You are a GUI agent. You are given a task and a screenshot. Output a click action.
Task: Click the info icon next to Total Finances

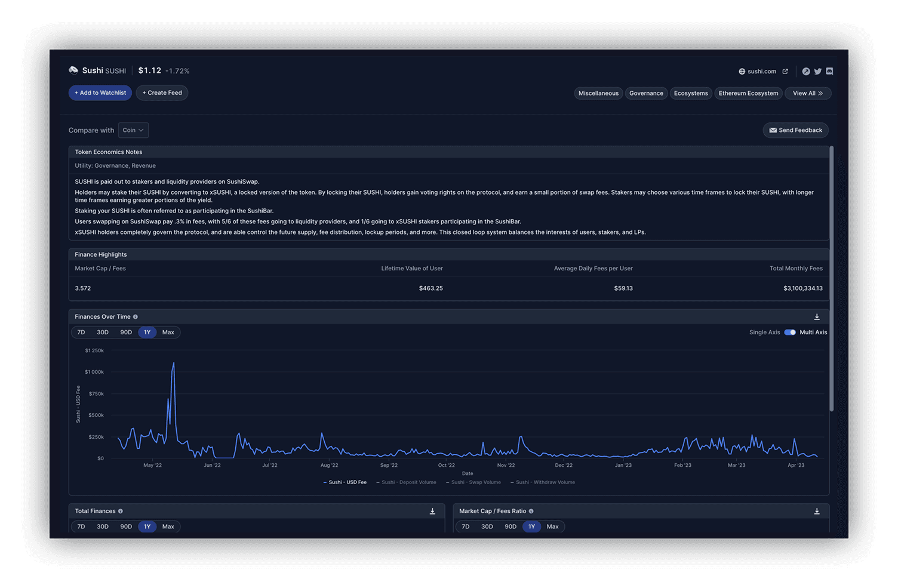[x=121, y=511]
